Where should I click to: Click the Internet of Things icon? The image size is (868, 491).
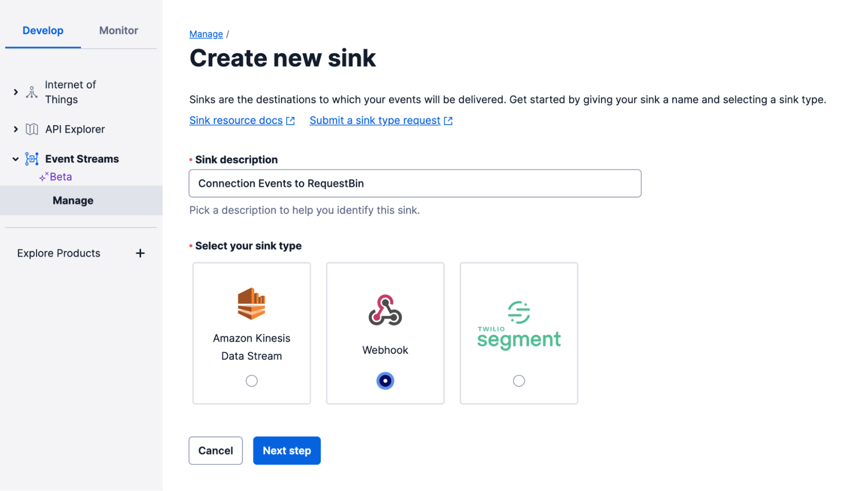30,92
